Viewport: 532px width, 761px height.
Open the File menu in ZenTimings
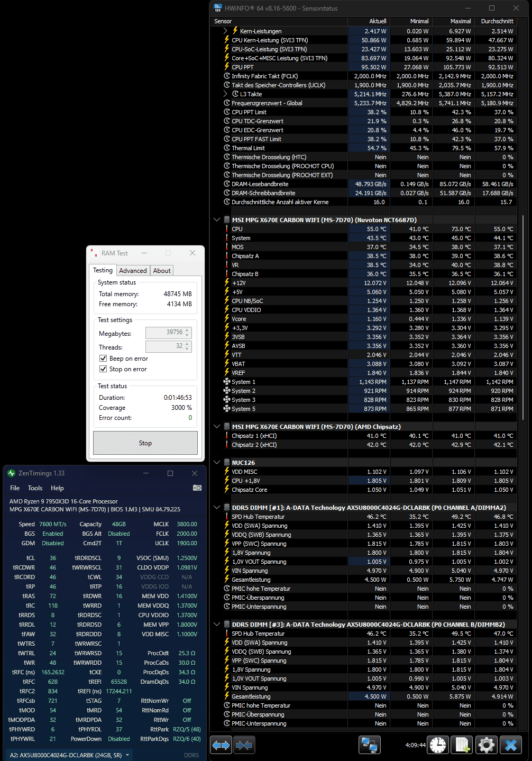[15, 488]
